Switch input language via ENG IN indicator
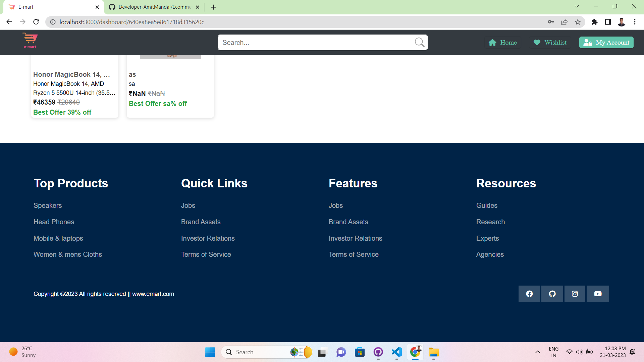This screenshot has width=644, height=362. tap(553, 352)
